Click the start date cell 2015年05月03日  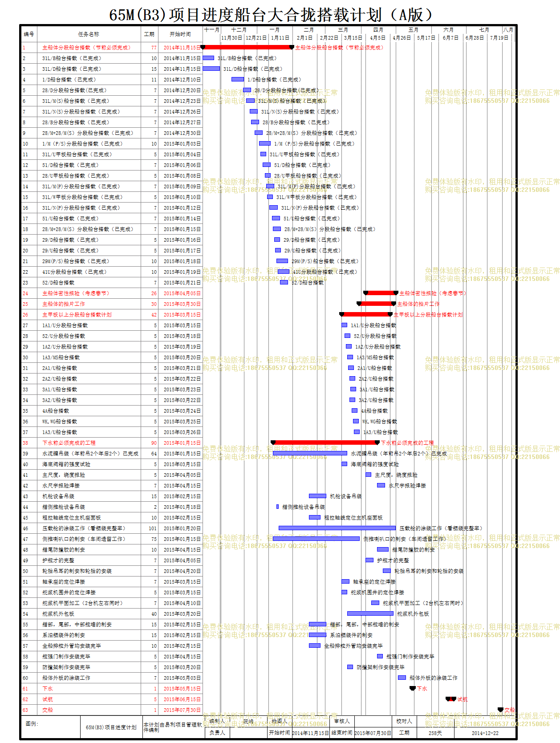pyautogui.click(x=180, y=678)
